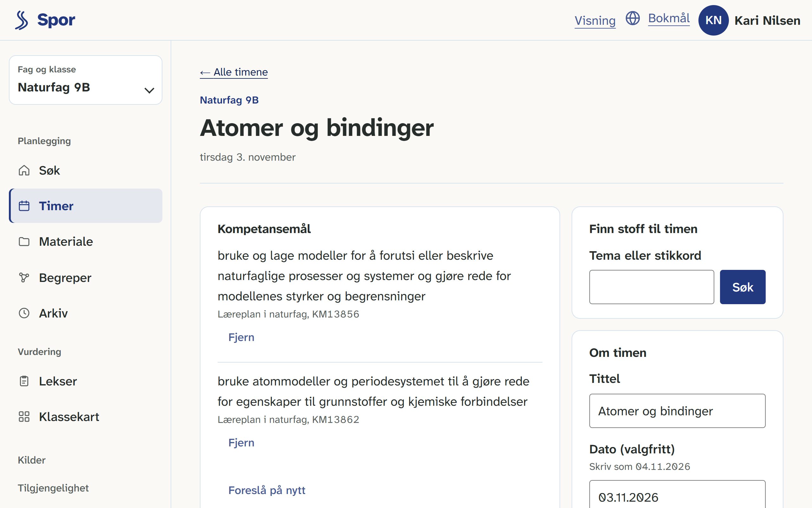Click the Finn stoff til timen heading
The height and width of the screenshot is (508, 812).
(643, 229)
